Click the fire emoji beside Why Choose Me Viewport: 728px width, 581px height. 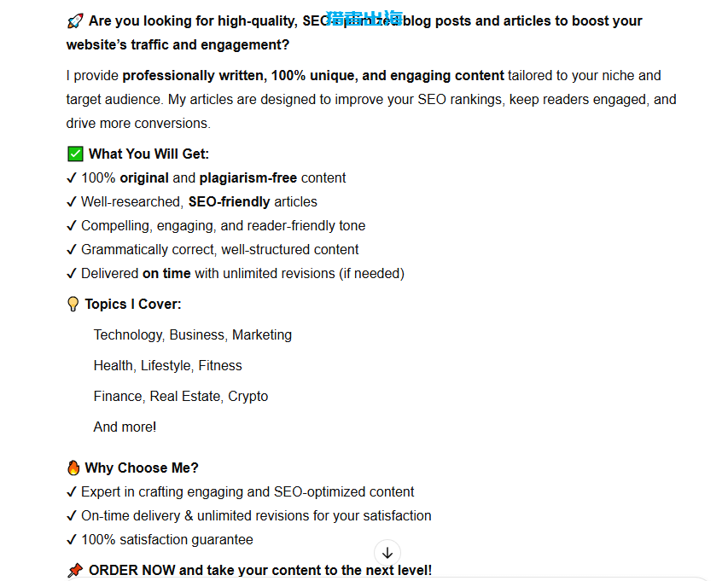(x=73, y=468)
